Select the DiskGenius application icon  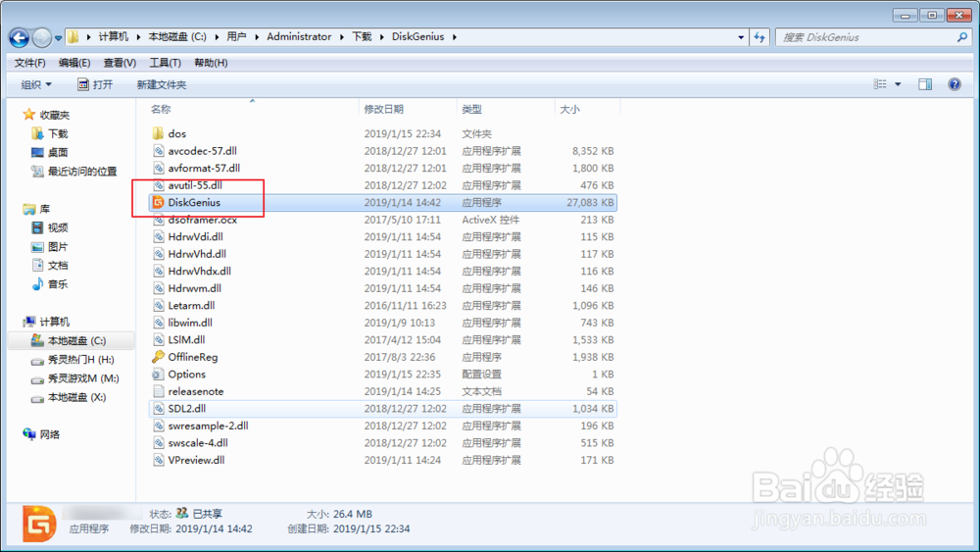point(158,202)
